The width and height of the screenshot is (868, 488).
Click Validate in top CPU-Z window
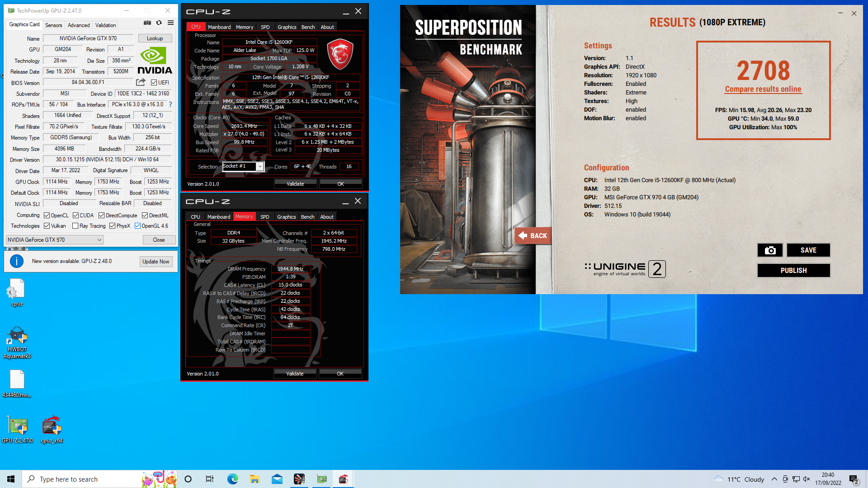295,184
